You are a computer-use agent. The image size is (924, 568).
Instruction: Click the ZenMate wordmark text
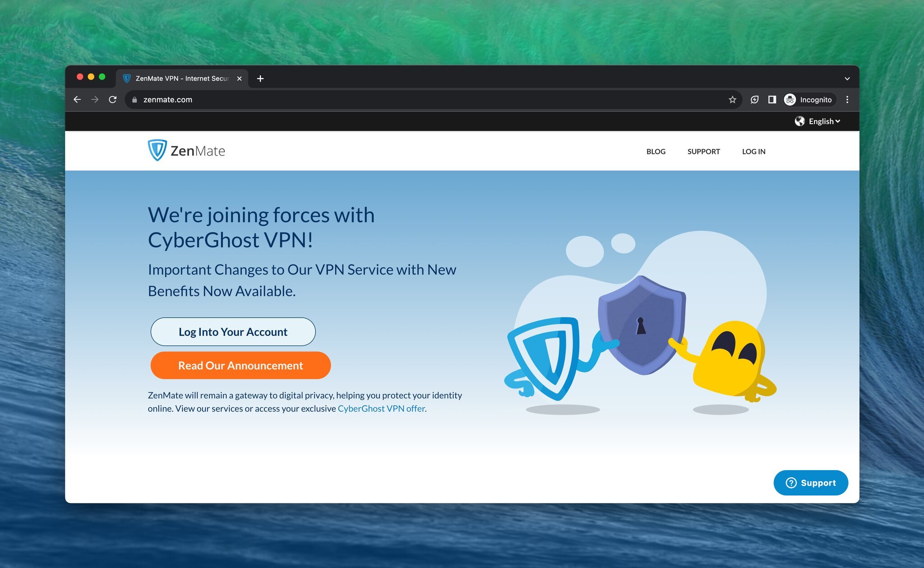198,151
